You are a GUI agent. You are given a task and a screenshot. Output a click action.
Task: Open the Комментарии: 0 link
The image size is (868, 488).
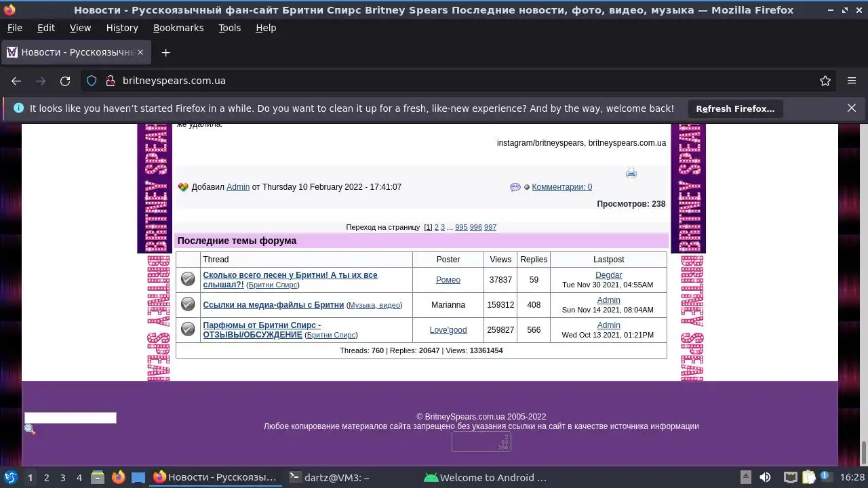(x=561, y=187)
